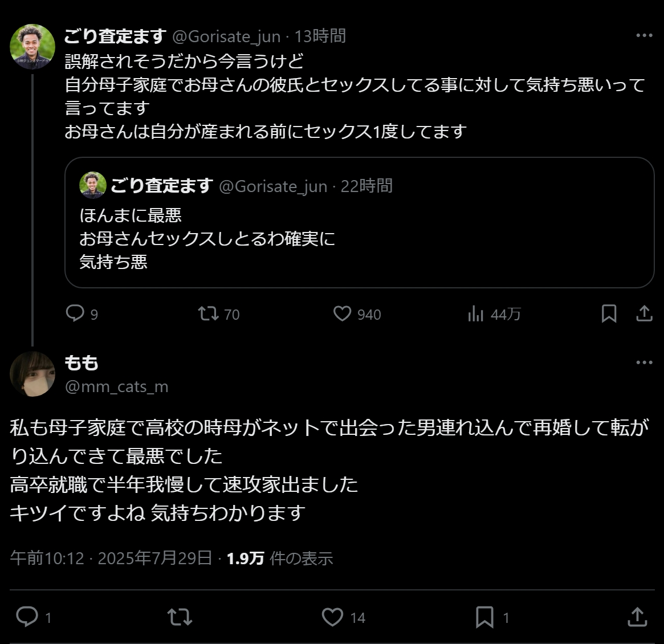This screenshot has height=644, width=664.
Task: Like もも's post with 14 likes
Action: (x=333, y=617)
